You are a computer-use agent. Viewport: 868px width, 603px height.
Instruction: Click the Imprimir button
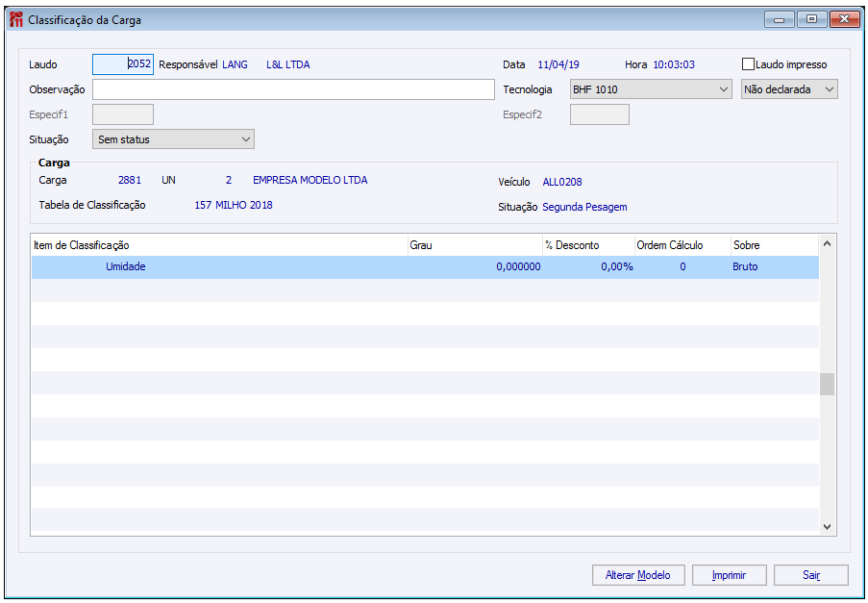729,575
